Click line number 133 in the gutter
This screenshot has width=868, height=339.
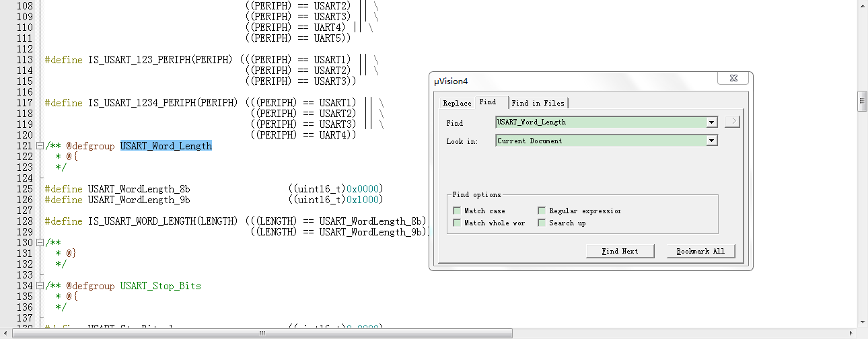[x=24, y=275]
